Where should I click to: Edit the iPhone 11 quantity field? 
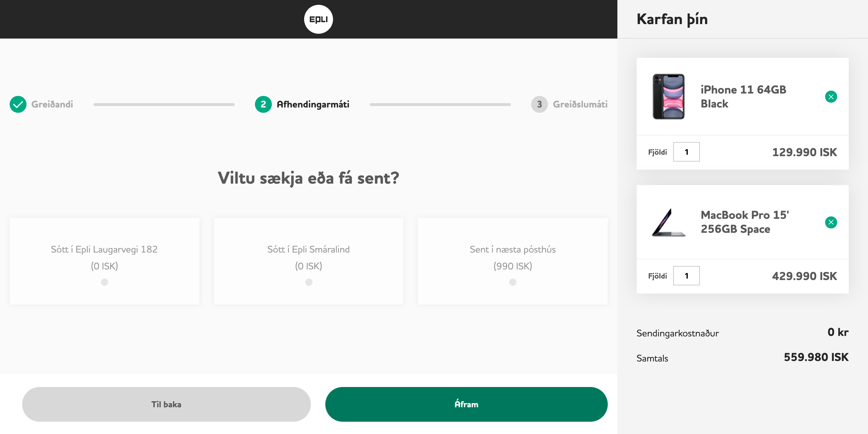(x=686, y=152)
